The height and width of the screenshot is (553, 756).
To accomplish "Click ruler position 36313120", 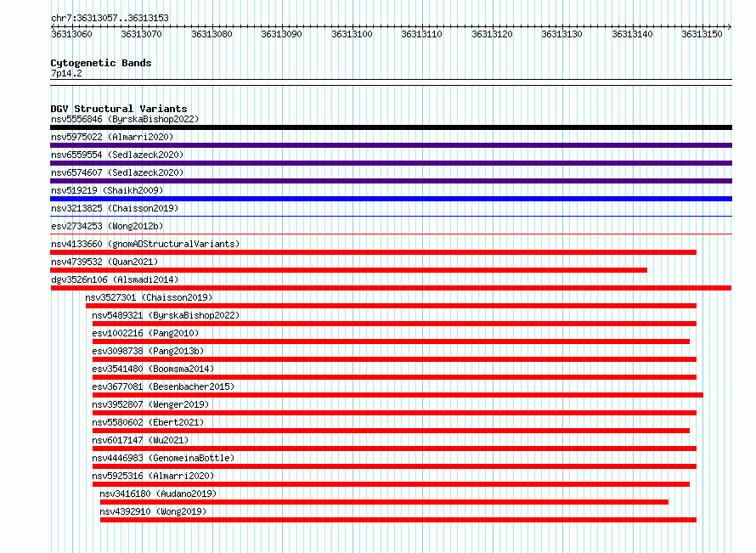I will pos(493,34).
